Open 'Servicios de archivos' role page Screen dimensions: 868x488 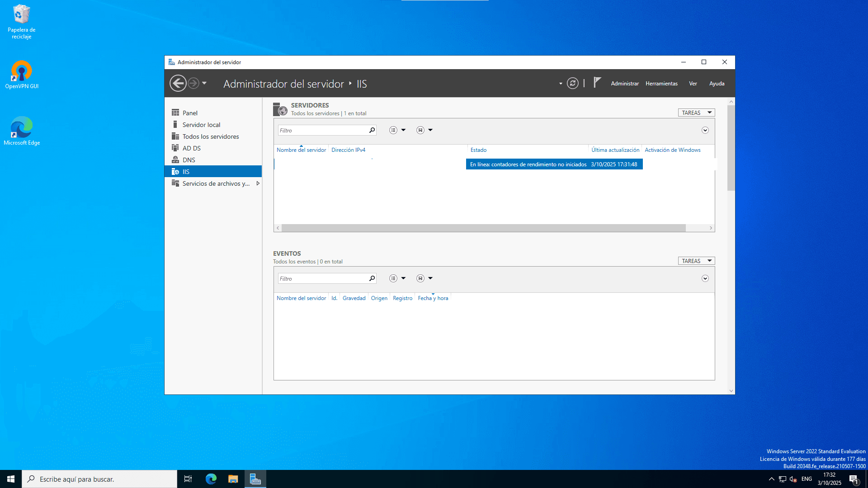coord(216,183)
